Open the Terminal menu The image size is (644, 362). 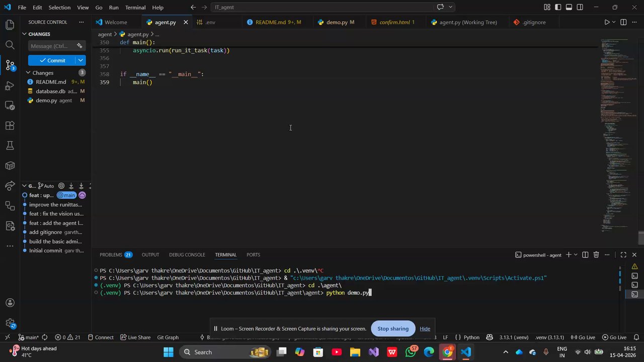135,8
